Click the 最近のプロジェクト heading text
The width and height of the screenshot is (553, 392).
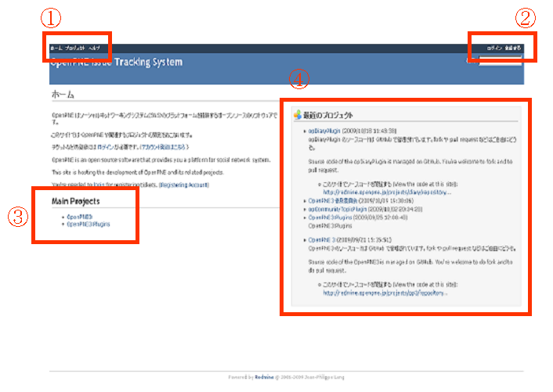[328, 115]
